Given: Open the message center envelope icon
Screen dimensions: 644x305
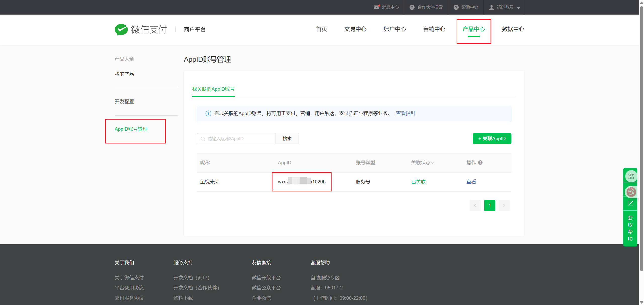Looking at the screenshot, I should [x=376, y=7].
